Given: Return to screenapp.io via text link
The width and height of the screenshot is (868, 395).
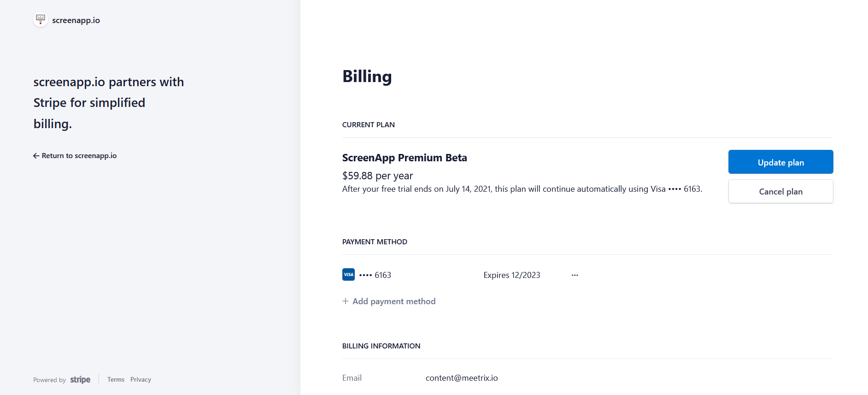Looking at the screenshot, I should 79,156.
